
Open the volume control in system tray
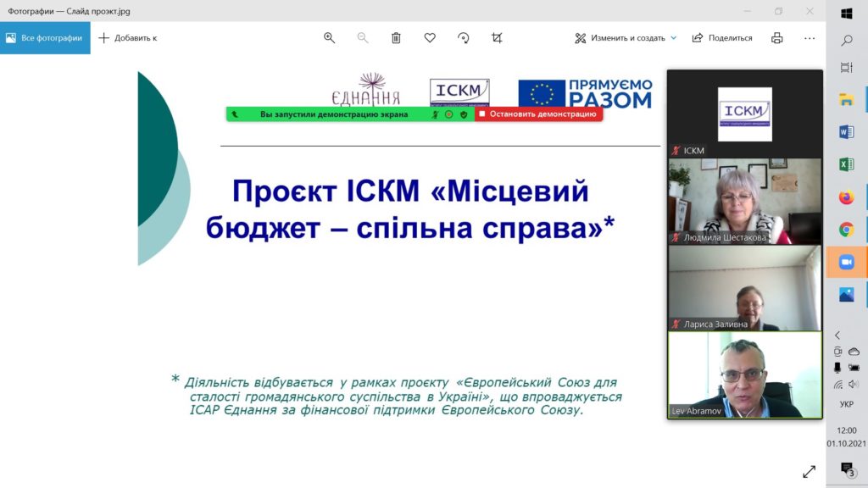coord(854,384)
